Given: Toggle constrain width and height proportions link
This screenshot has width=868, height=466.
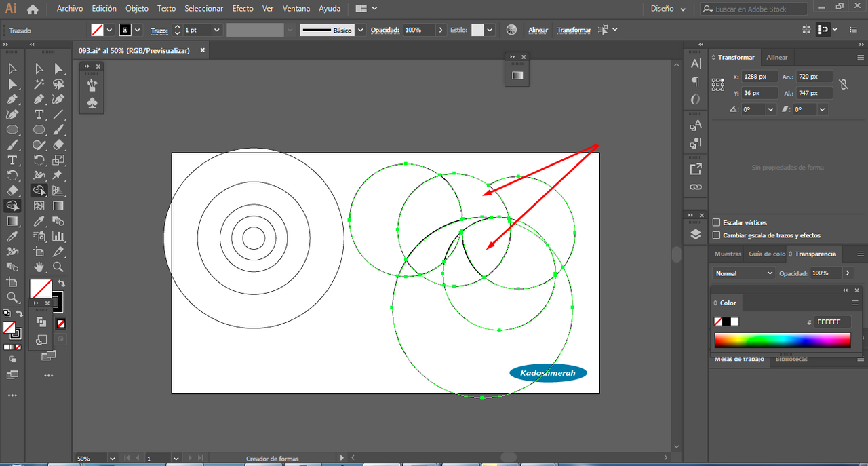Looking at the screenshot, I should pyautogui.click(x=843, y=85).
